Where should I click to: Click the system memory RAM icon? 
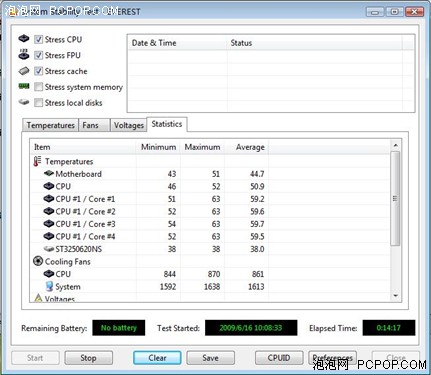click(x=24, y=86)
